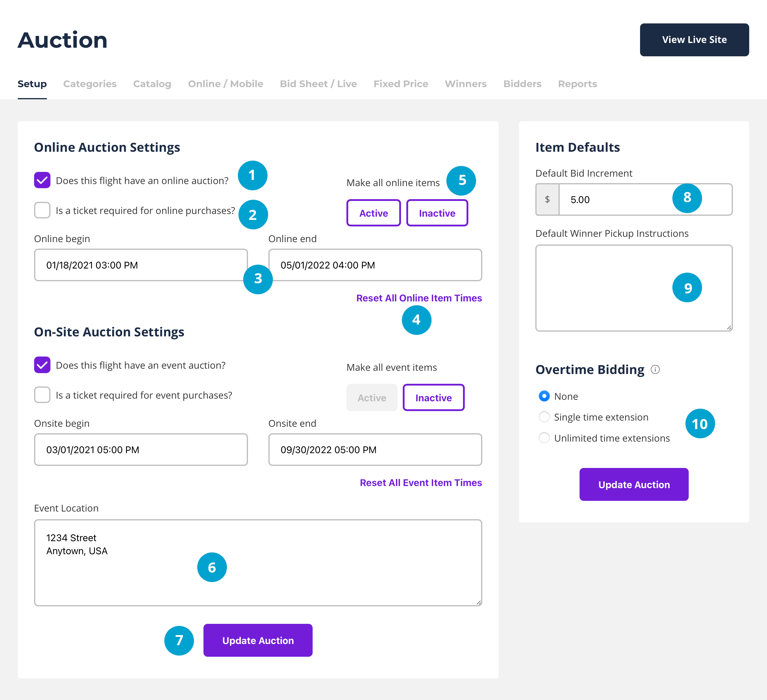Viewport: 767px width, 700px height.
Task: Enable ticket required for event purchases
Action: [x=42, y=395]
